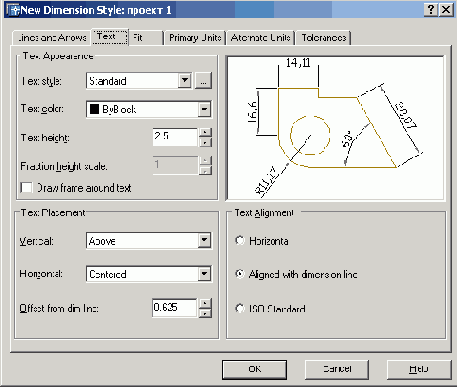Open the Text color dropdown
Image resolution: width=457 pixels, height=387 pixels.
204,109
